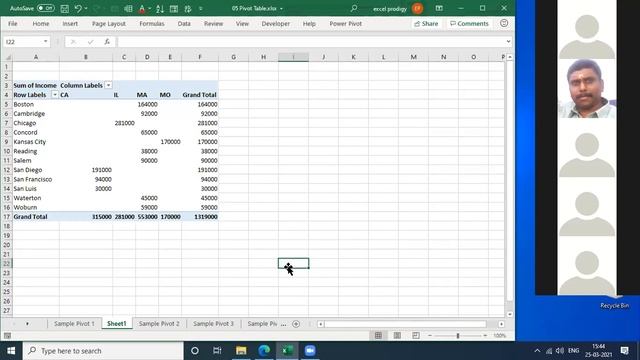Open the Column Labels filter dropdown

pos(108,85)
